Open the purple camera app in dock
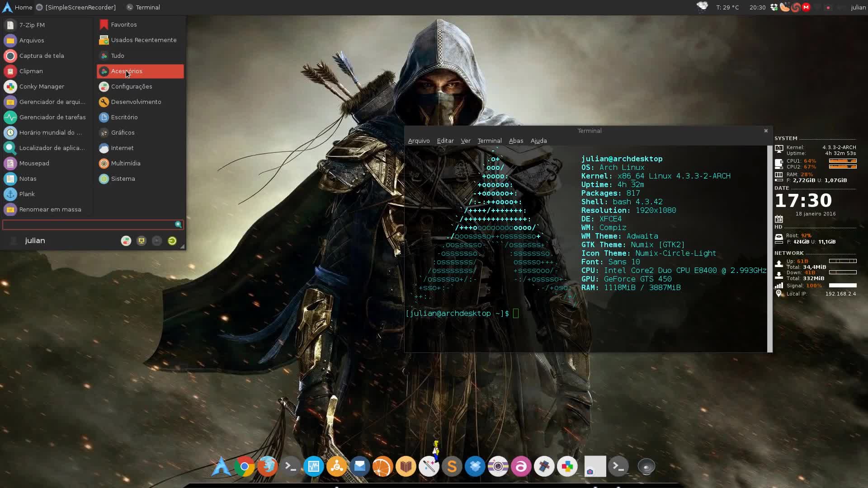This screenshot has height=488, width=868. [498, 466]
